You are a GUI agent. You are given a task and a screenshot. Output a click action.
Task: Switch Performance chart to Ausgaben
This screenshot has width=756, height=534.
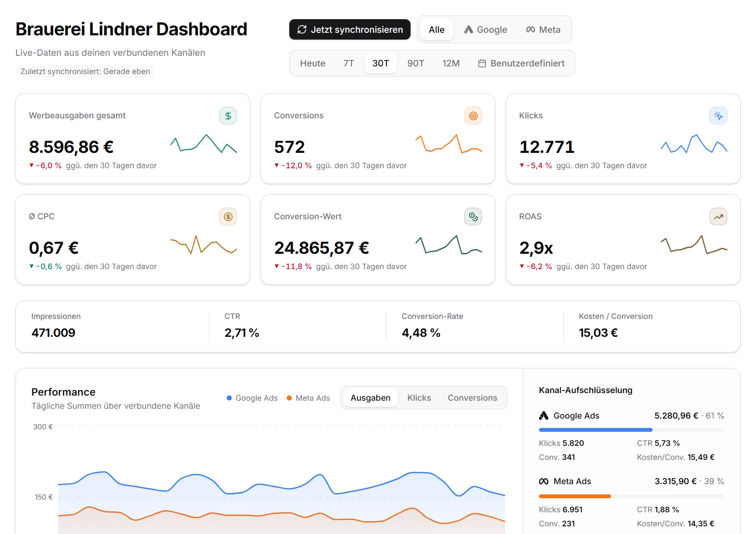pyautogui.click(x=370, y=398)
